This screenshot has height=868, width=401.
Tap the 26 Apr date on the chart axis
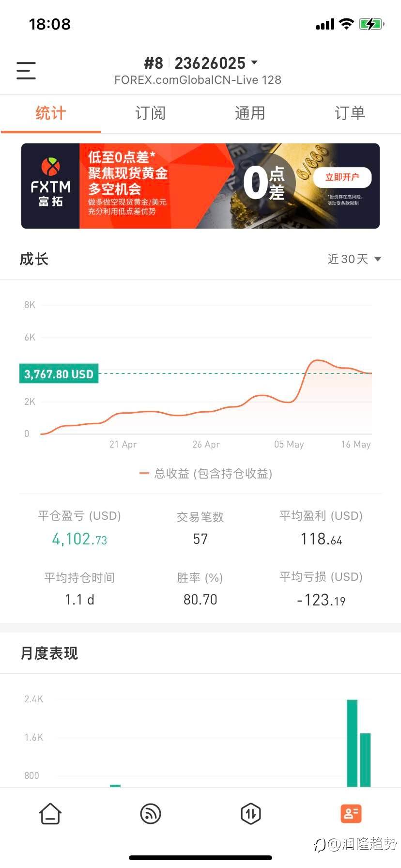[x=206, y=444]
